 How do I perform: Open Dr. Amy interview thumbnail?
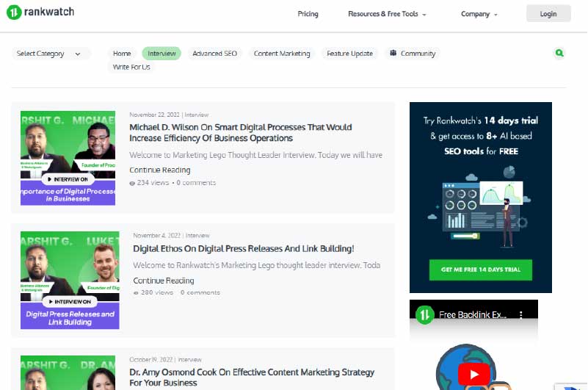tap(68, 372)
